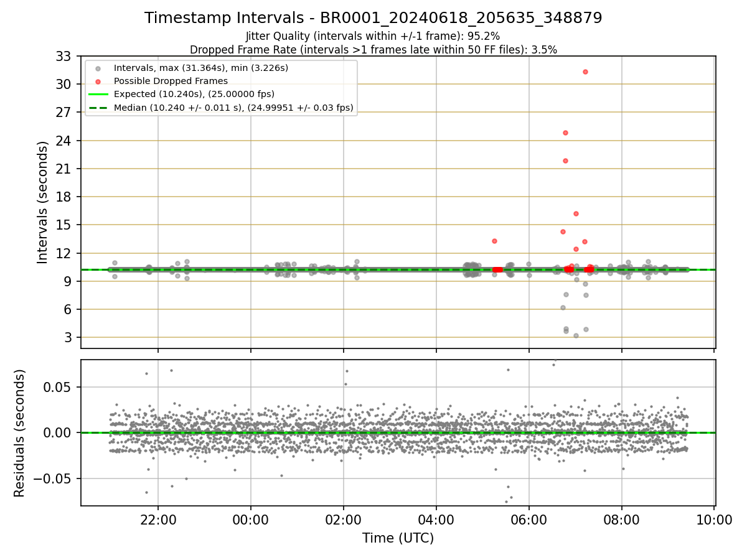Click the red point near 22 seconds
This screenshot has width=747, height=560.
coord(565,161)
